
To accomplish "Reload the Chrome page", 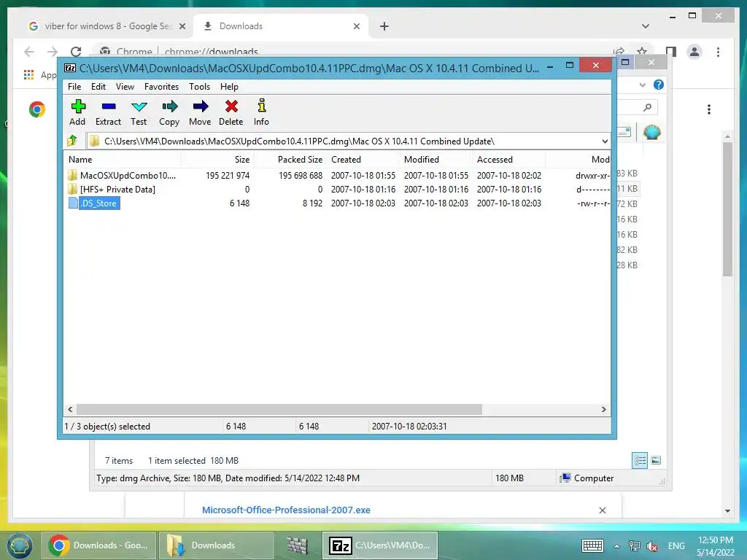I will click(x=76, y=52).
